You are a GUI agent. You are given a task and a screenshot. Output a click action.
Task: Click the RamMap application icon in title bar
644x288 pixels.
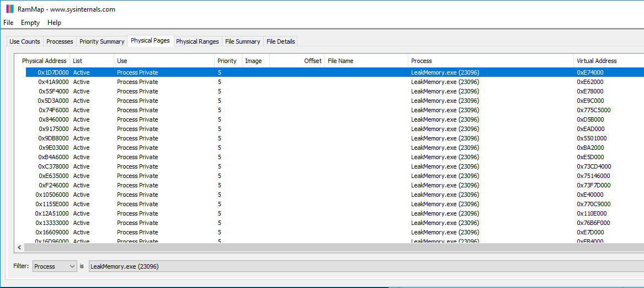point(10,9)
